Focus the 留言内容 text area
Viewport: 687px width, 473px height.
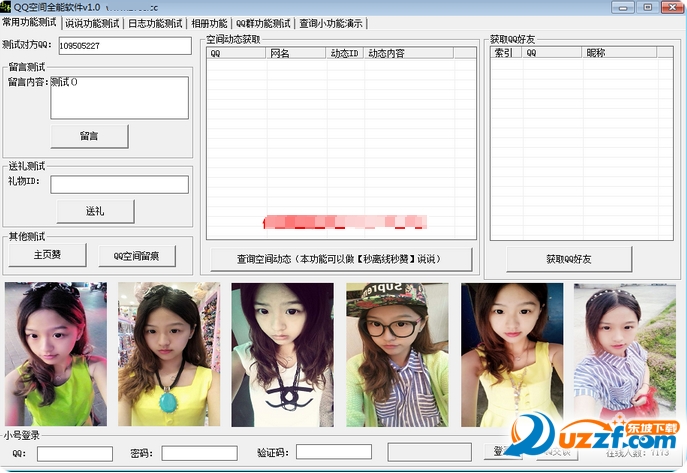coord(119,98)
